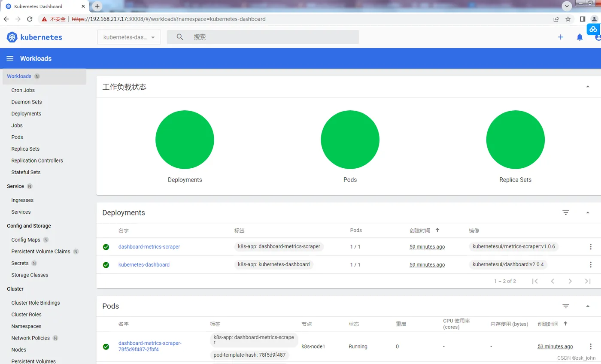Screen dimensions: 601x364
Task: Open Stateful Sets in sidebar
Action: click(26, 172)
